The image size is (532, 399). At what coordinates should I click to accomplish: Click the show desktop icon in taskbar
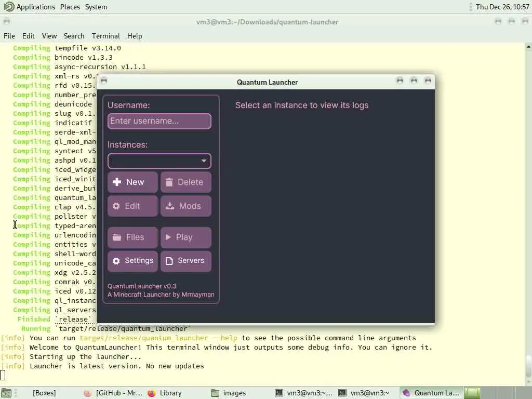point(6,393)
